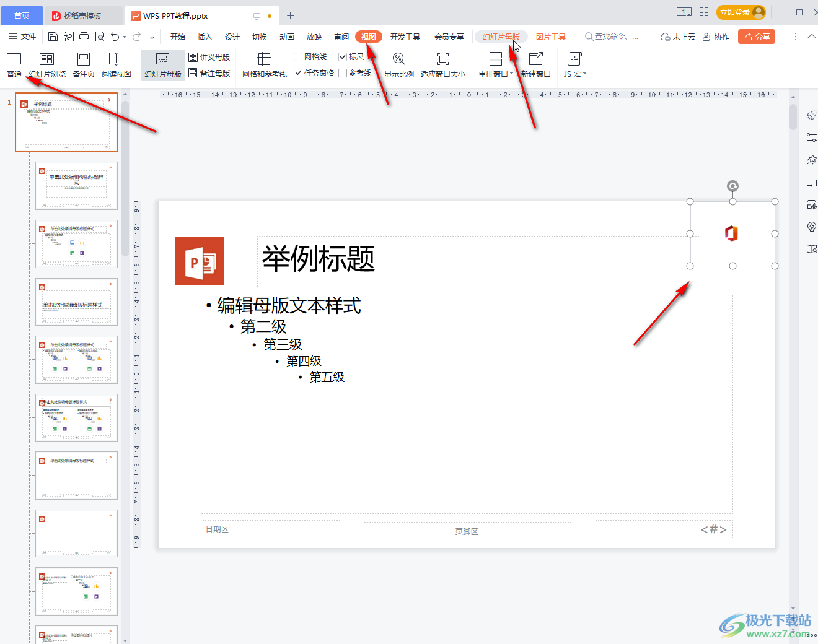This screenshot has height=644, width=818.
Task: Open the Animations (动画) ribbon tab
Action: click(x=287, y=37)
